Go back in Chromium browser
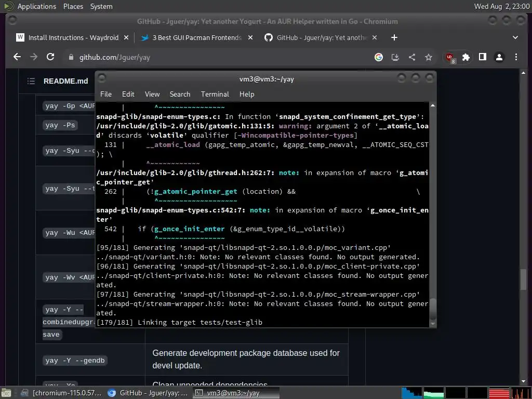Image resolution: width=532 pixels, height=399 pixels. [17, 57]
